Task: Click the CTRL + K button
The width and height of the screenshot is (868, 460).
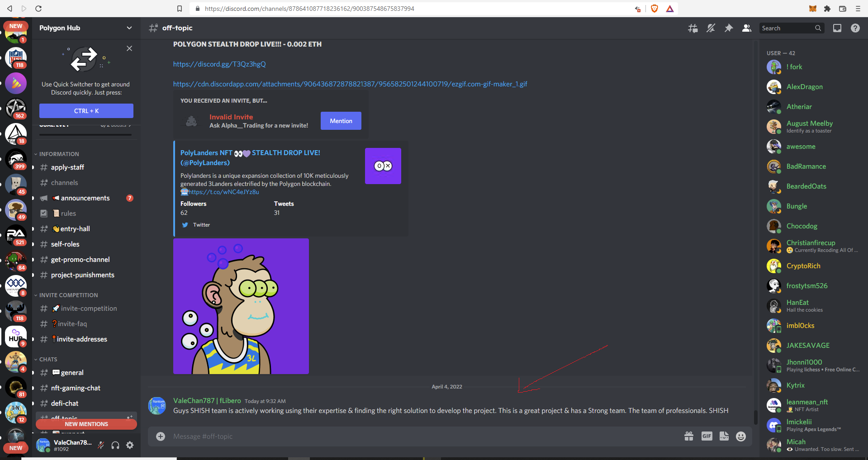Action: 86,111
